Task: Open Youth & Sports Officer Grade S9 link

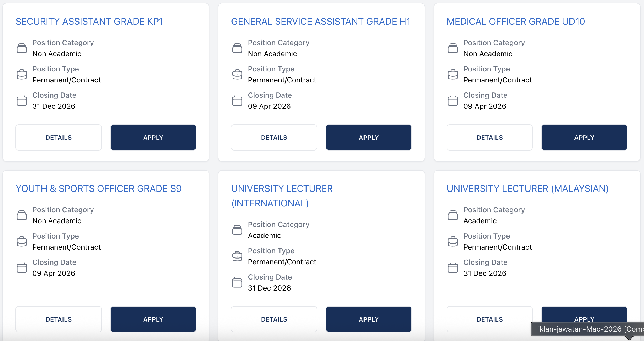Action: [98, 189]
